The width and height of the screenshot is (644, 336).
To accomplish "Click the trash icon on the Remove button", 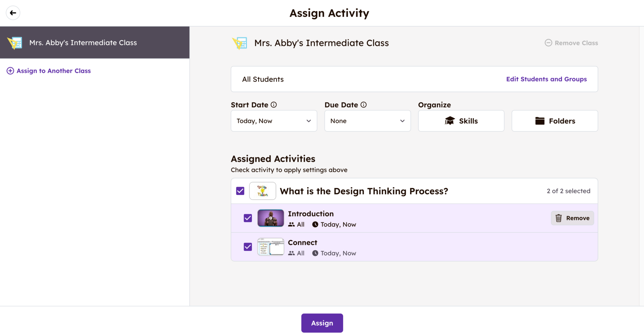I will coord(558,218).
